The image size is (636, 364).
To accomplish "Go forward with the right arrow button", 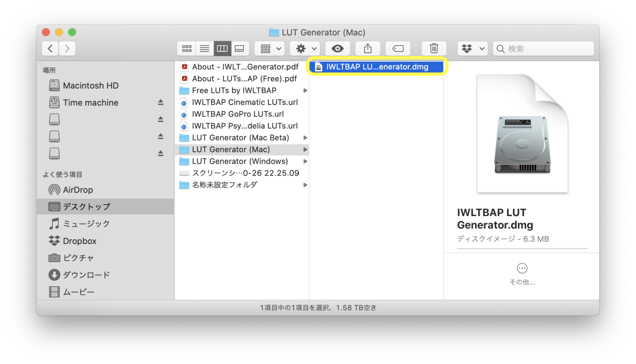I will pos(67,48).
